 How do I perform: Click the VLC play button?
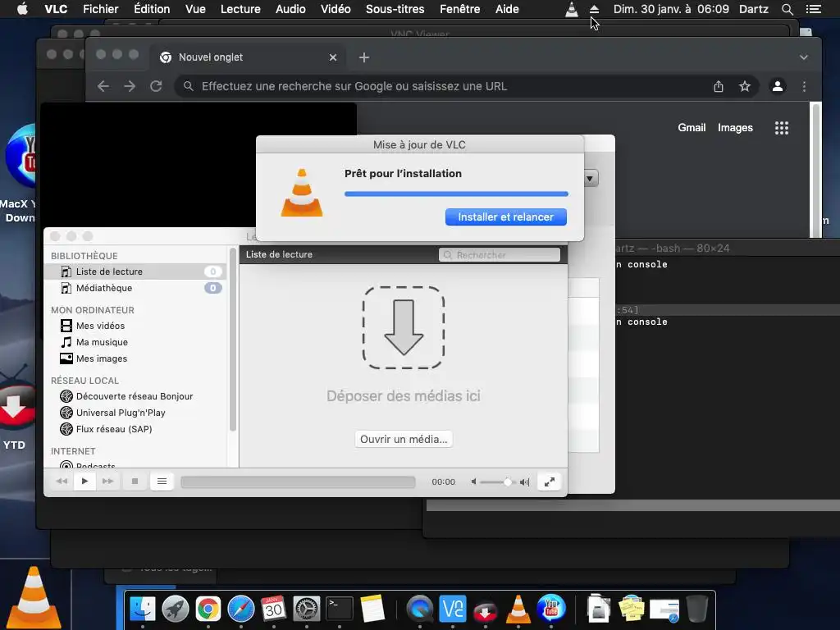(x=84, y=481)
